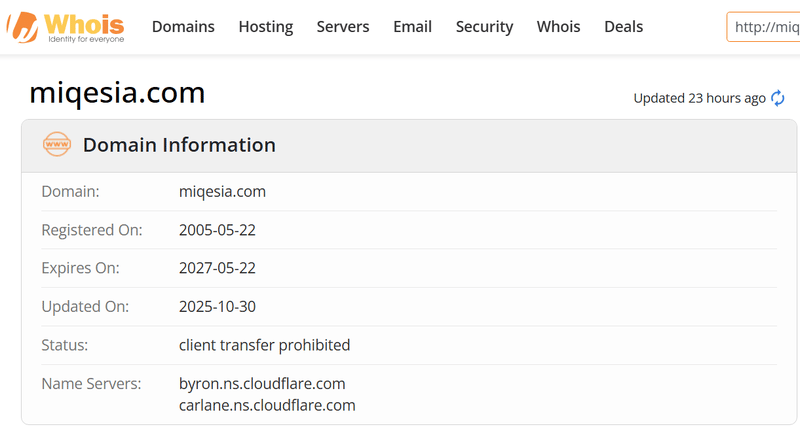Click the 'Expires On:' label
The width and height of the screenshot is (800, 427).
[x=81, y=268]
